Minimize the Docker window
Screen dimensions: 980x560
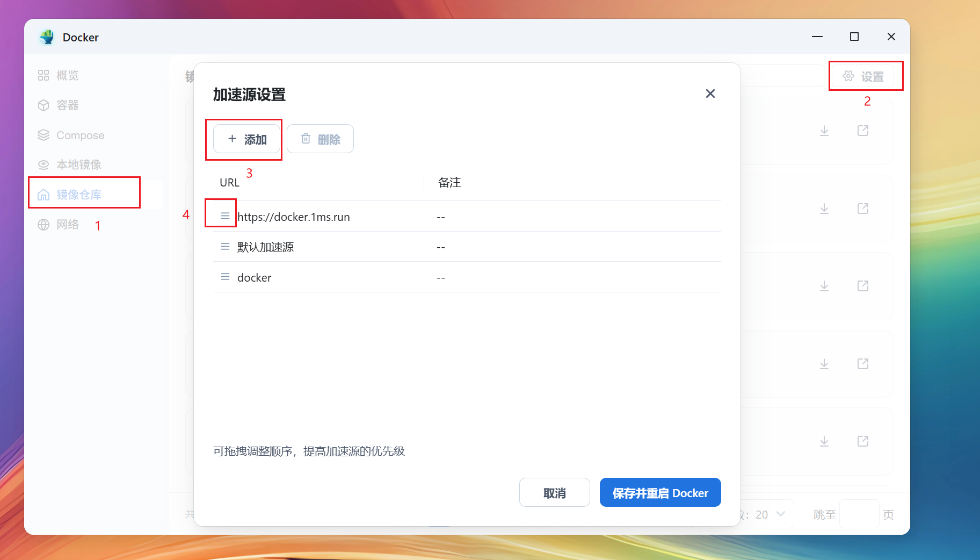click(817, 37)
